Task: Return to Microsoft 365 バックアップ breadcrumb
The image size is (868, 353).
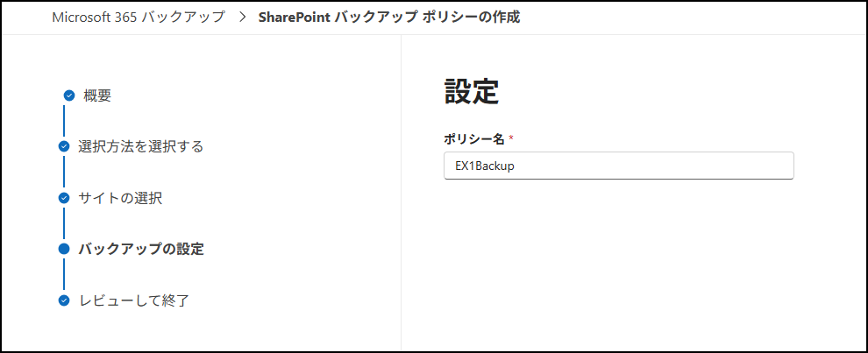Action: [x=138, y=17]
